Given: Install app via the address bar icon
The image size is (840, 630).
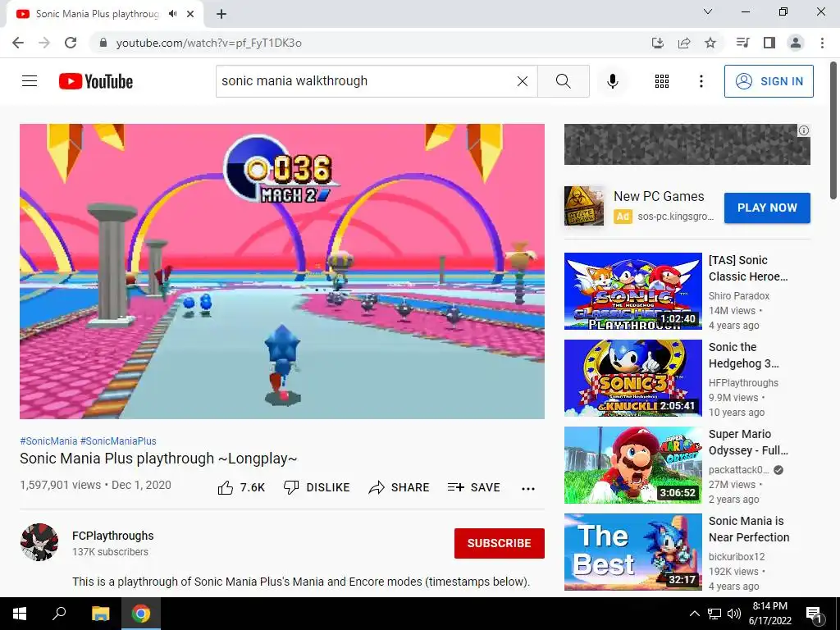Looking at the screenshot, I should point(657,43).
